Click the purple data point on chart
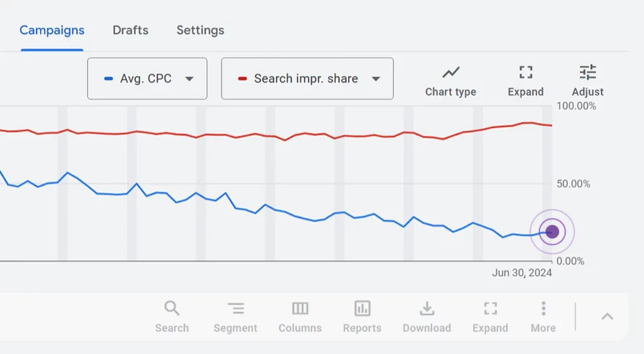The image size is (644, 354). tap(552, 231)
